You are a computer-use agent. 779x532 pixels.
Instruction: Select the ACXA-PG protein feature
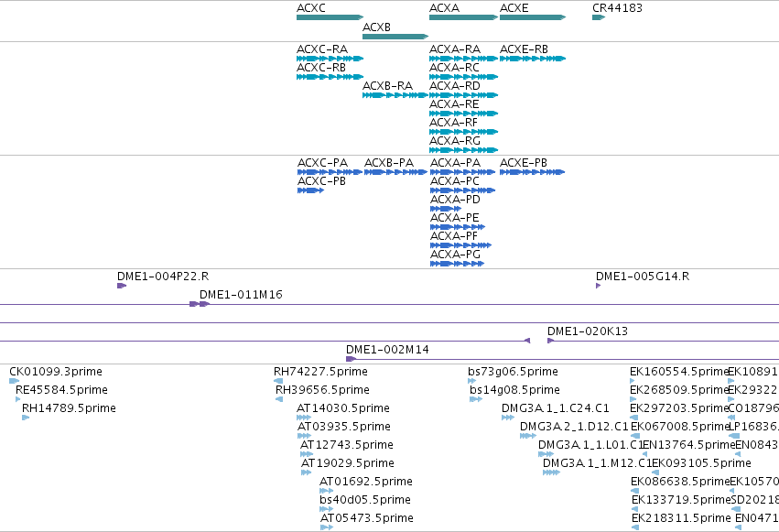coord(457,264)
